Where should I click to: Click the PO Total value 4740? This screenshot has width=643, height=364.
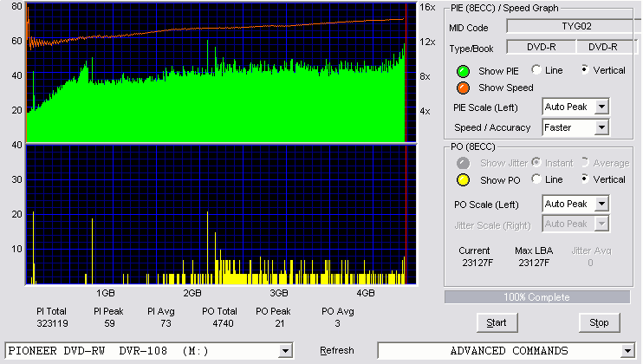coord(223,323)
